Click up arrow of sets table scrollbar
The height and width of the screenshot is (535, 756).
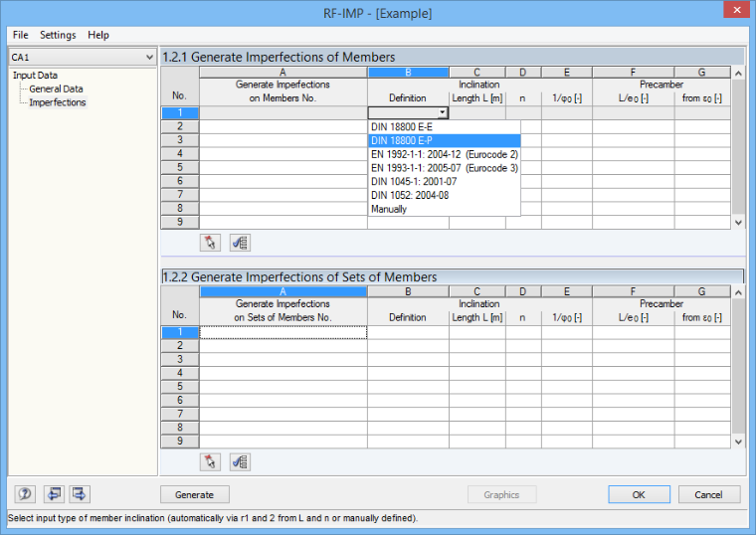[x=738, y=292]
